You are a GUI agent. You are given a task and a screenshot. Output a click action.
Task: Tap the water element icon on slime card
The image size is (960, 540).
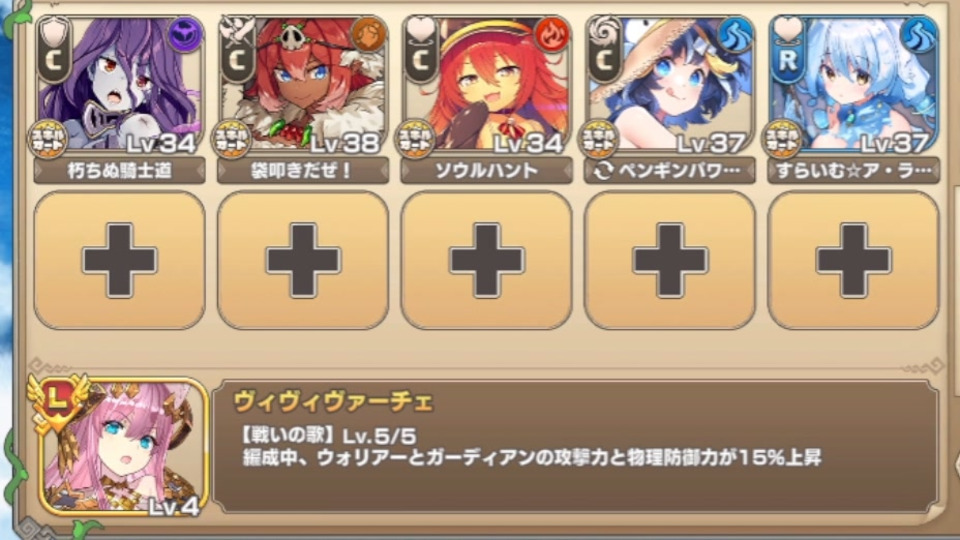coord(918,35)
